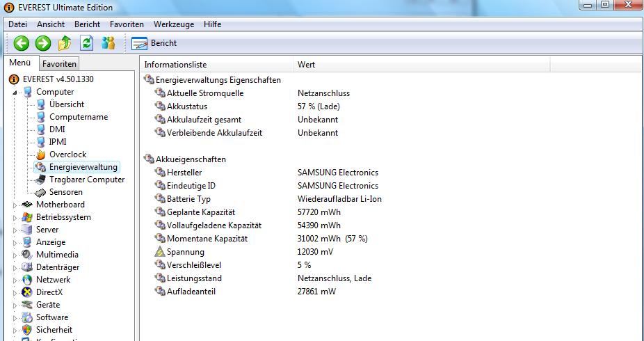Expand the Geräte tree node

point(15,306)
